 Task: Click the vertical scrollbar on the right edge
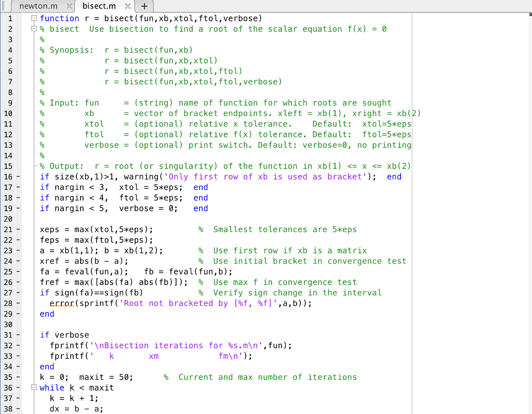click(528, 208)
